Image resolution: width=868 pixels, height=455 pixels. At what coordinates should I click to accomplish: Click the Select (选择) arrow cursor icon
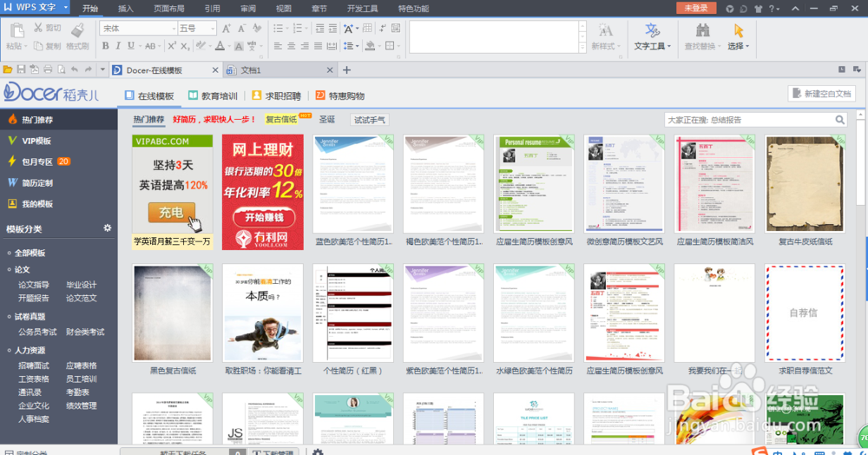(738, 30)
